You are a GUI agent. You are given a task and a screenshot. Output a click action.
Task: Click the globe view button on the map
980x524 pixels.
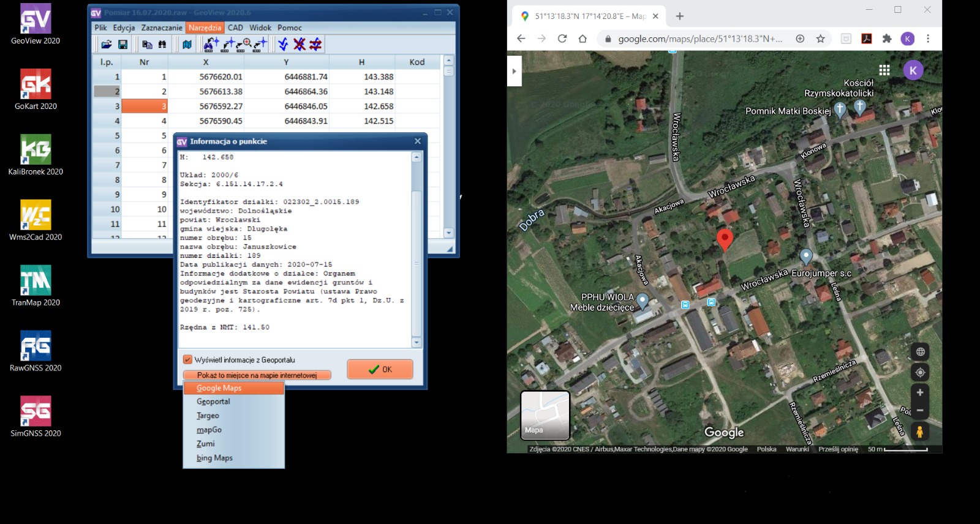click(x=920, y=351)
